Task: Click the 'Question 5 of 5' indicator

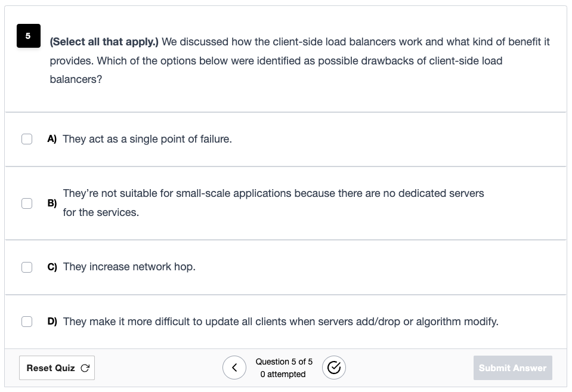Action: coord(284,362)
